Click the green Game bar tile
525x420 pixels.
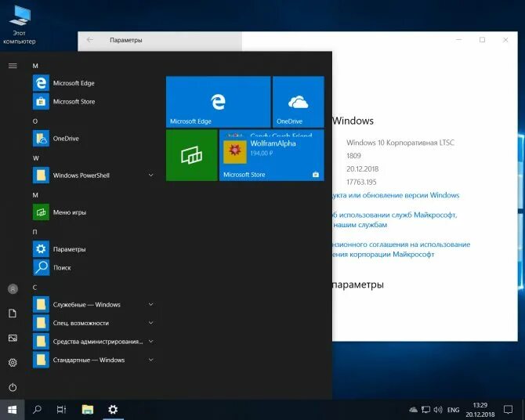click(x=192, y=155)
